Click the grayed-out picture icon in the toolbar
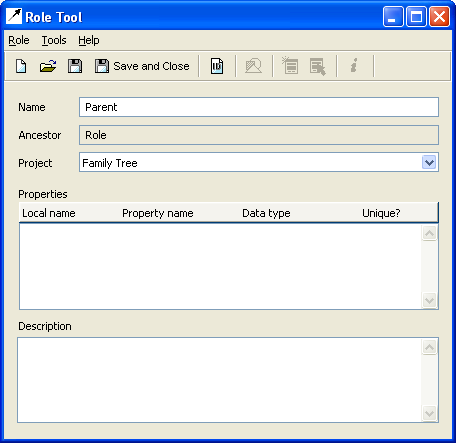The width and height of the screenshot is (456, 443). tap(254, 66)
